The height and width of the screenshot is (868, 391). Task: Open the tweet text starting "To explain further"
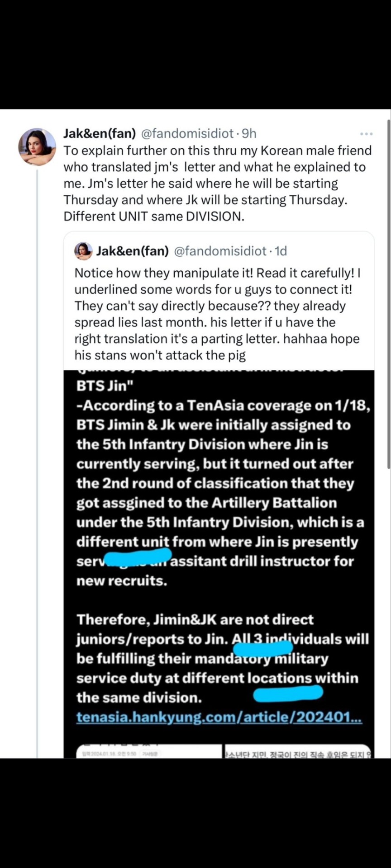coord(217,183)
